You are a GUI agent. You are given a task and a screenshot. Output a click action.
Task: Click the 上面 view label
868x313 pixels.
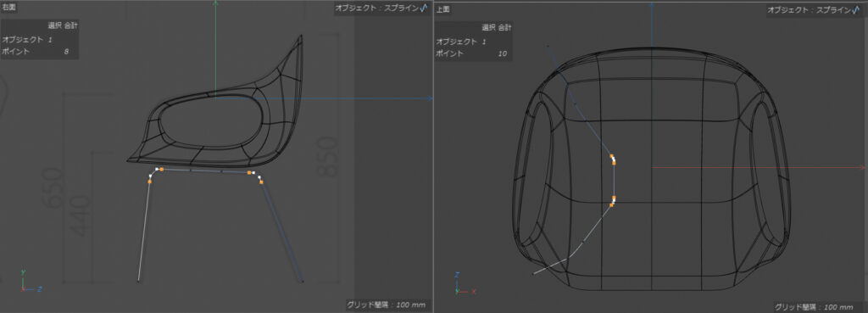(442, 8)
